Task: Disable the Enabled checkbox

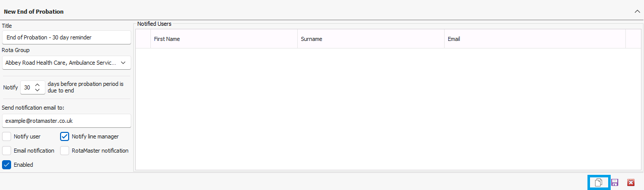Action: tap(7, 165)
